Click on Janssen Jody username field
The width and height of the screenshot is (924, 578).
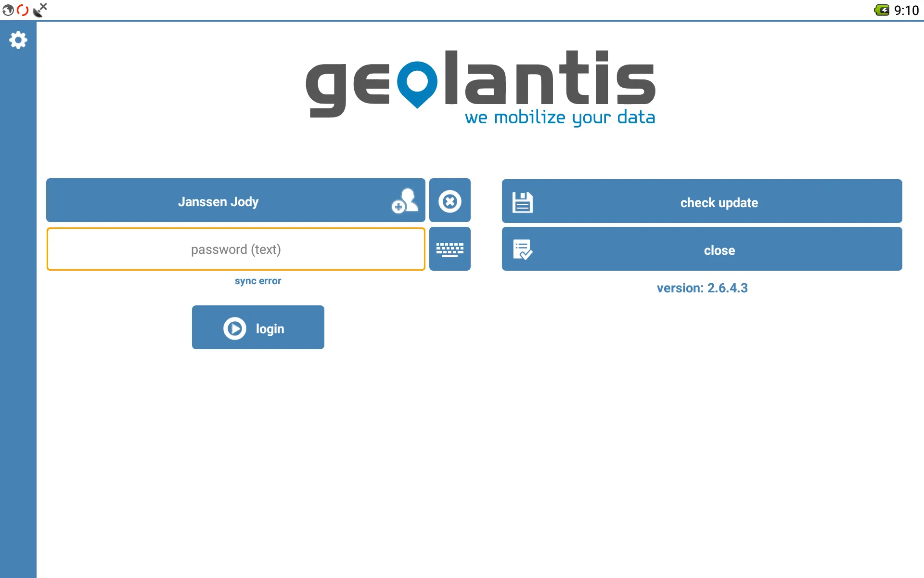pyautogui.click(x=235, y=201)
